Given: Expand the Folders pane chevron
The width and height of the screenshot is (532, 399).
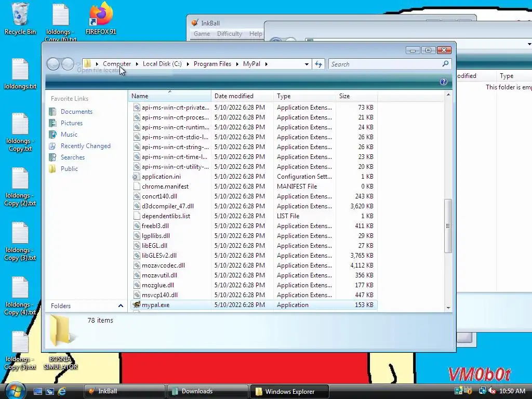Looking at the screenshot, I should pos(121,305).
